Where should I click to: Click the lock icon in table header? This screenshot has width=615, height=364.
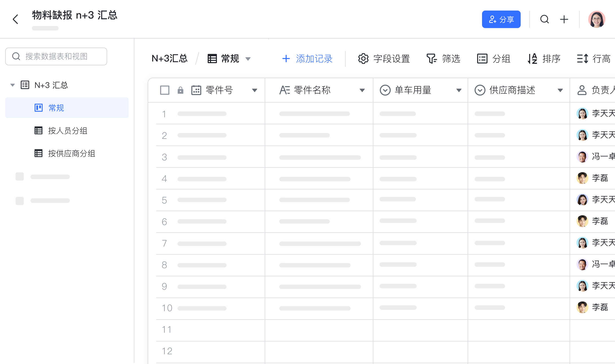(180, 90)
